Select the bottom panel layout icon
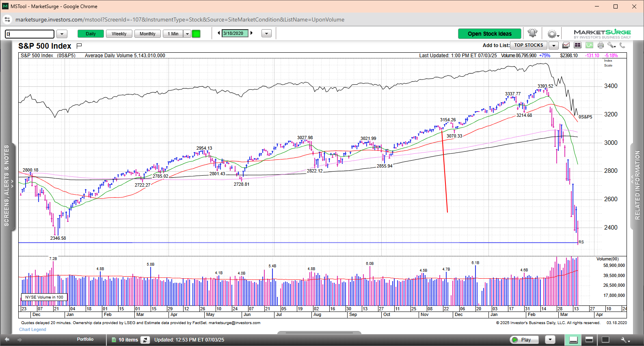Image resolution: width=644 pixels, height=346 pixels. tap(573, 340)
